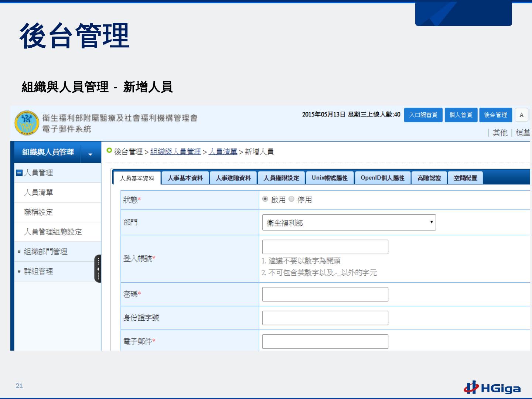Click the 新增人員 breadcrumb text
Image resolution: width=532 pixels, height=399 pixels.
coord(259,151)
